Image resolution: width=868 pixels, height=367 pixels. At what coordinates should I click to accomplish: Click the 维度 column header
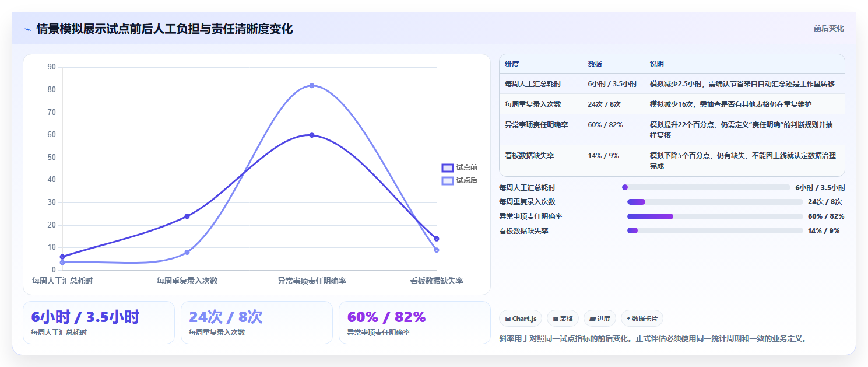click(x=512, y=64)
